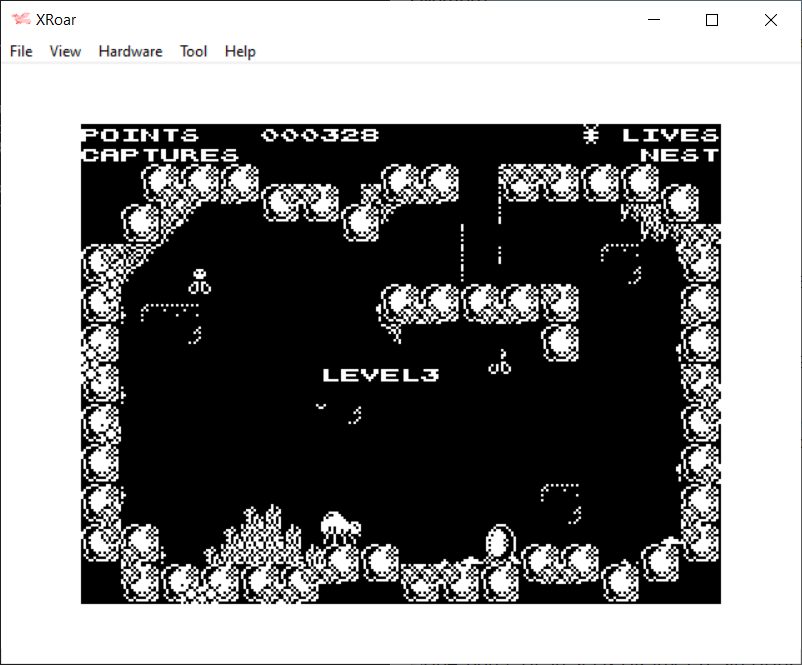This screenshot has width=802, height=665.
Task: Click the XRoar app icon in title bar
Action: [x=20, y=19]
